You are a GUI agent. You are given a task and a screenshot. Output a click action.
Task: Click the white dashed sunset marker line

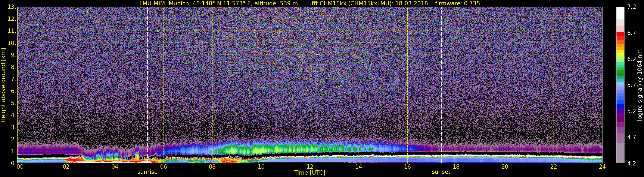pyautogui.click(x=441, y=85)
